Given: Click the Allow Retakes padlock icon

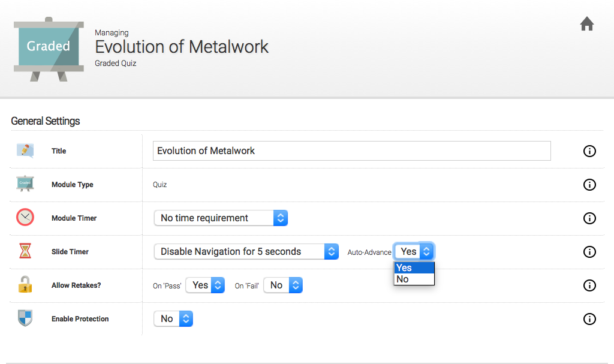Looking at the screenshot, I should tap(25, 284).
